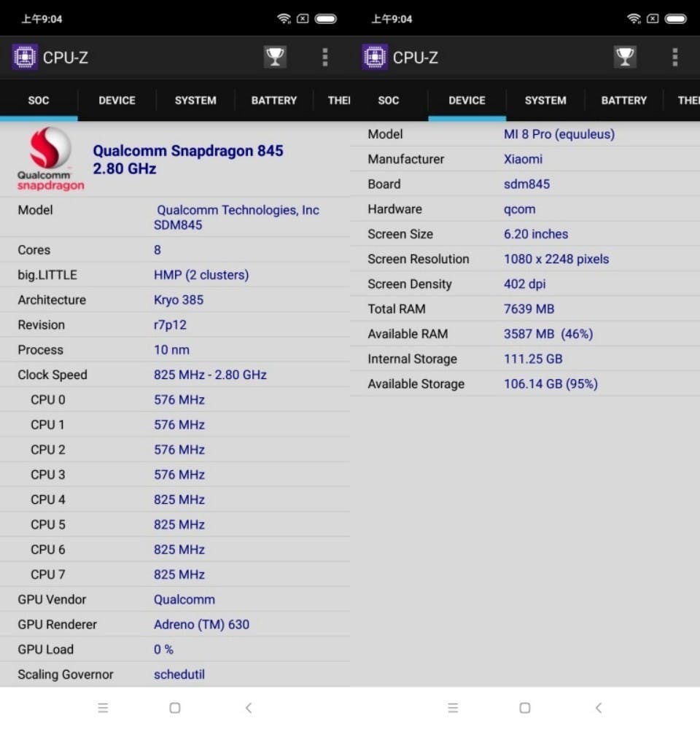Tap the CPU-Z app icon in left screen
This screenshot has width=700, height=729.
pos(25,57)
